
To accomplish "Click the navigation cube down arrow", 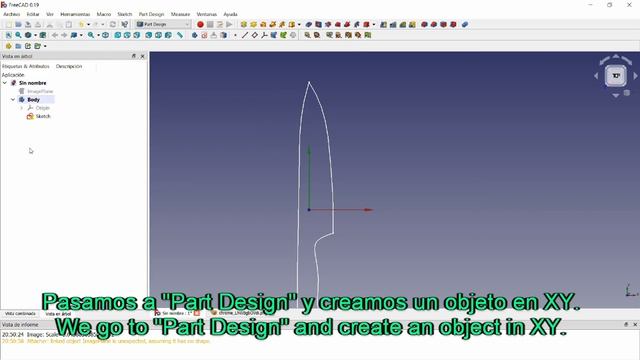I will click(x=616, y=95).
